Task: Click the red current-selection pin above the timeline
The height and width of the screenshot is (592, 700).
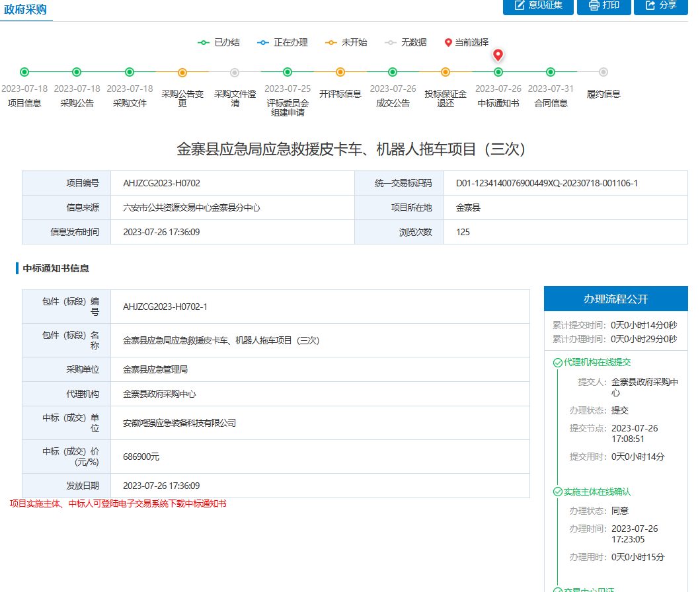Action: click(x=498, y=55)
